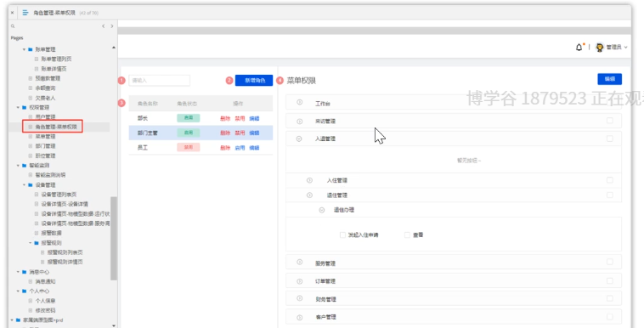
Task: Open the 部门管理 page in the tree
Action: 45,146
